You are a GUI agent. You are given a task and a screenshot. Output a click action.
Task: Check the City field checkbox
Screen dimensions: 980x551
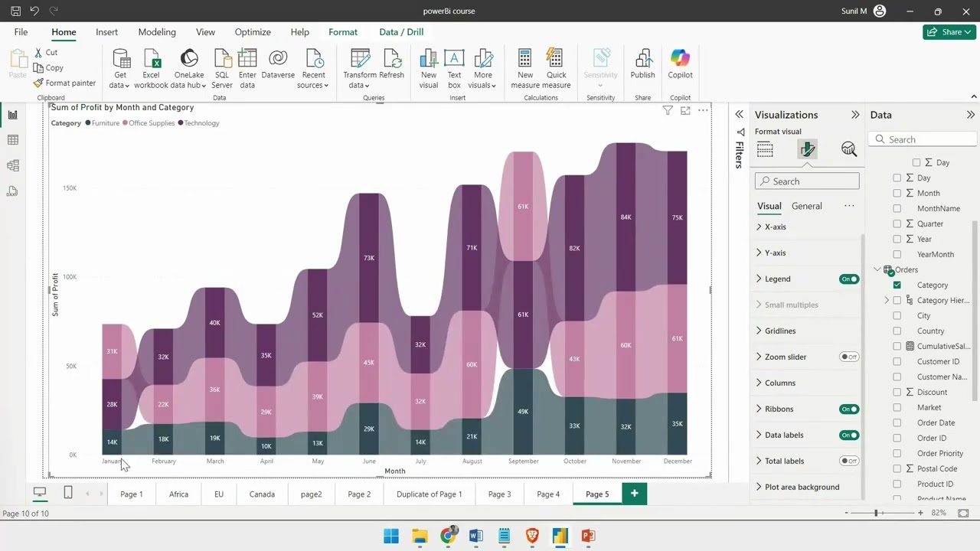(897, 315)
